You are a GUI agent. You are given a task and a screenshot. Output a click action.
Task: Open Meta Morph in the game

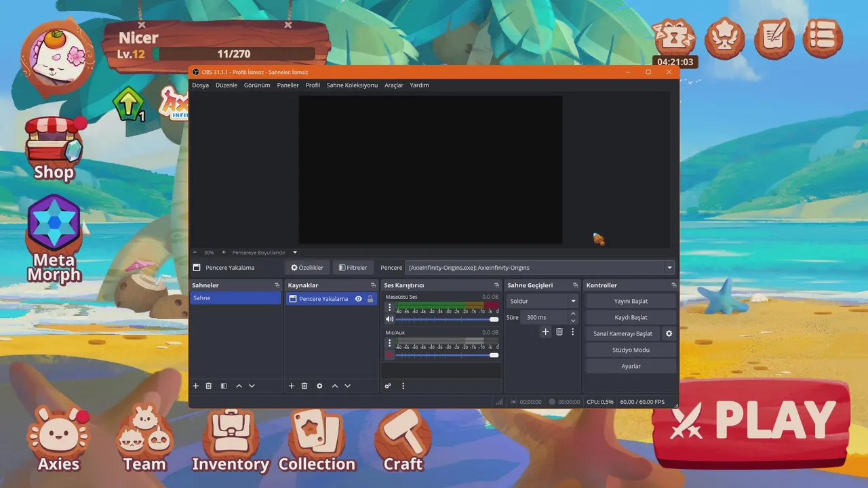(x=54, y=239)
